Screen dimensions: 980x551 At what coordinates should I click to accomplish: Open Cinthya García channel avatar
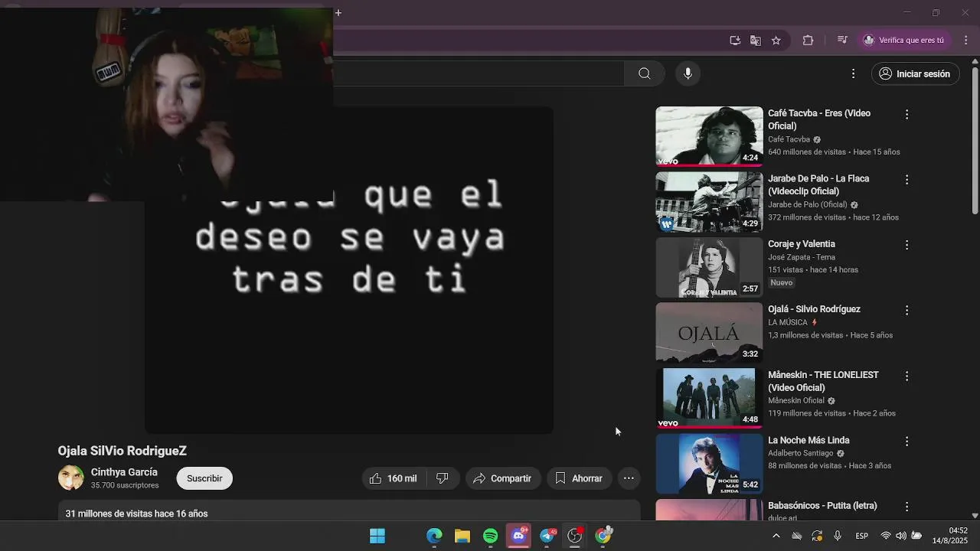click(71, 478)
